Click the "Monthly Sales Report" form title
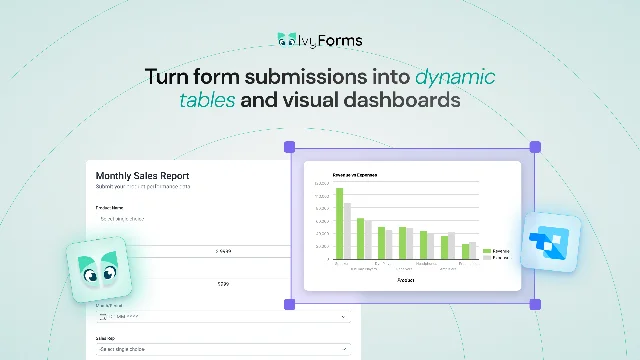This screenshot has width=640, height=360. point(142,176)
